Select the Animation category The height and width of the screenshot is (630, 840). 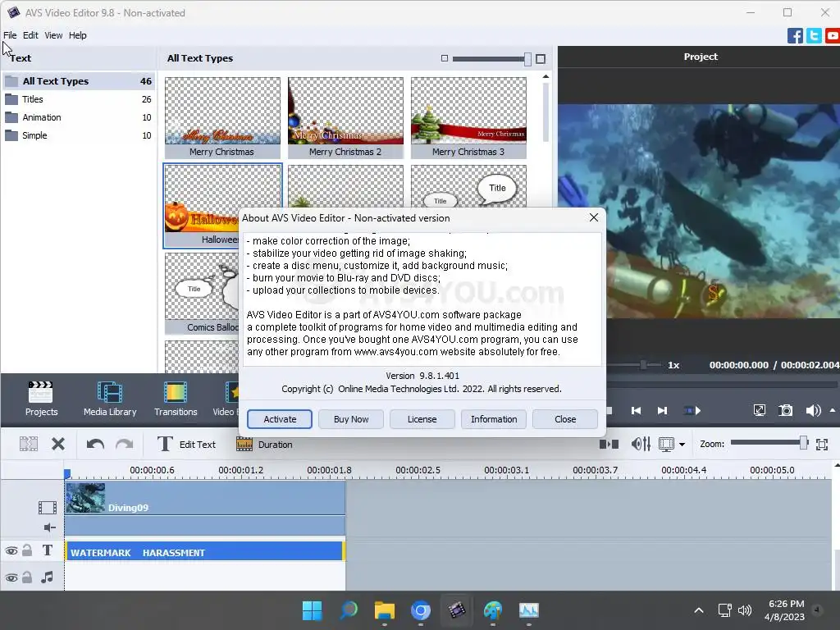click(x=79, y=117)
